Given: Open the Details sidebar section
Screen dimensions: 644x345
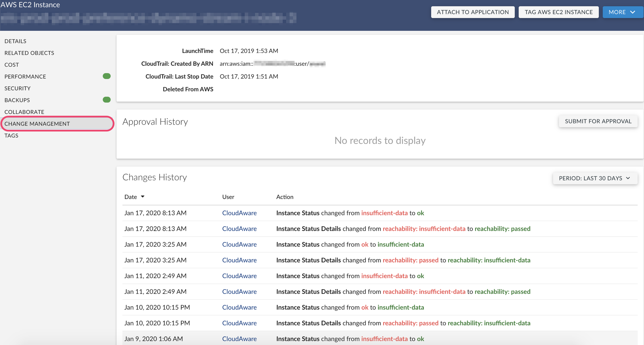Looking at the screenshot, I should [15, 41].
